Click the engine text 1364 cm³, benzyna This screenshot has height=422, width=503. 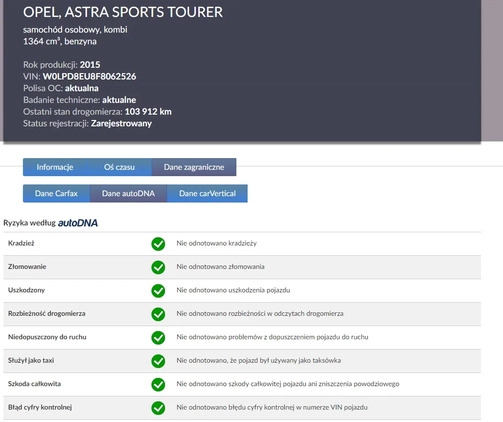[x=60, y=41]
